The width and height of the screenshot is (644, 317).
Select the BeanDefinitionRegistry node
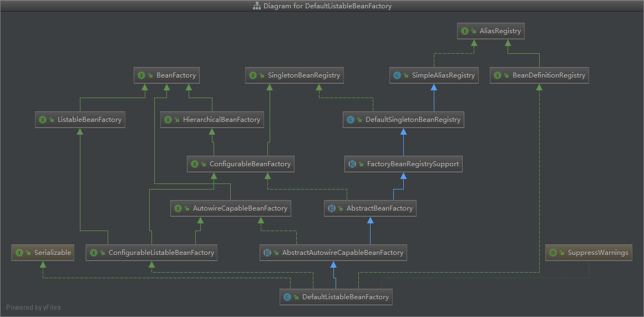539,75
